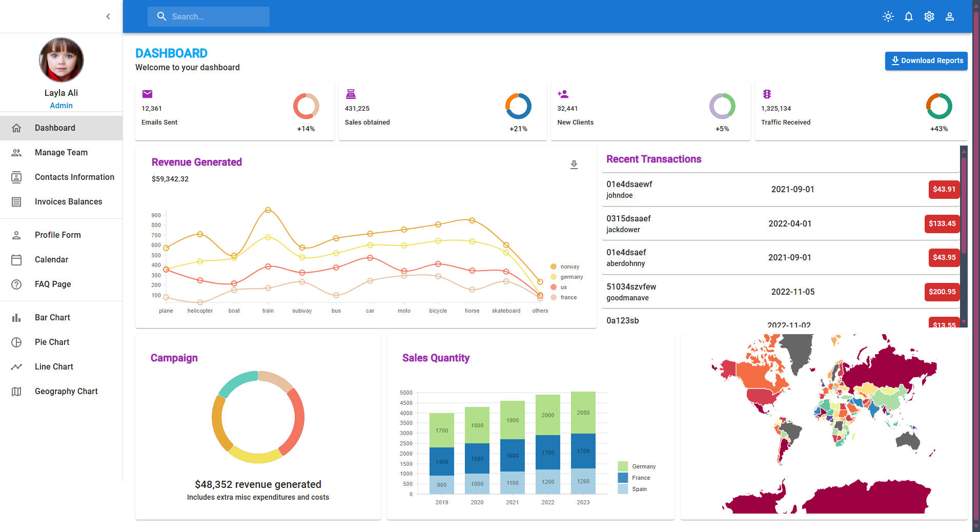
Task: Download the Revenue Generated chart
Action: coord(574,165)
